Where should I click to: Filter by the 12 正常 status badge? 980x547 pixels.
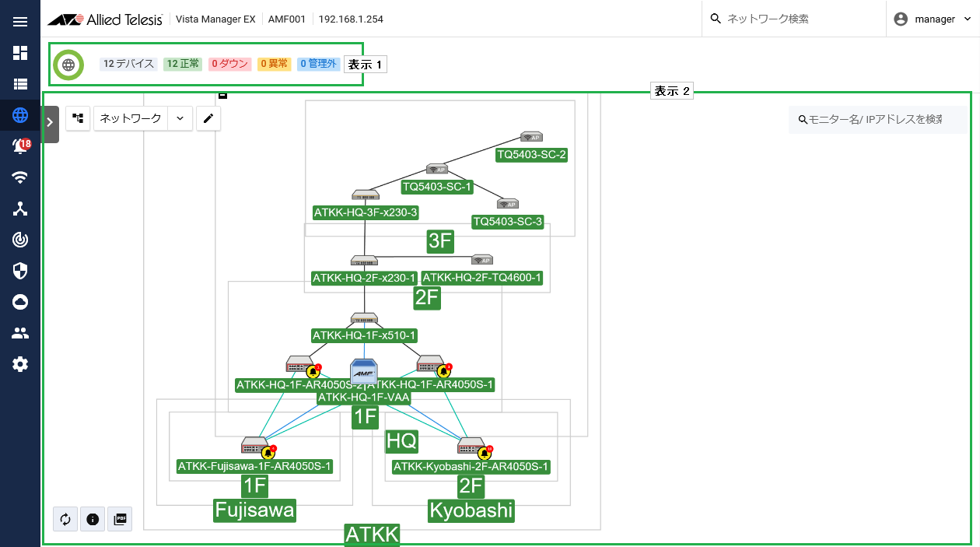[x=183, y=64]
